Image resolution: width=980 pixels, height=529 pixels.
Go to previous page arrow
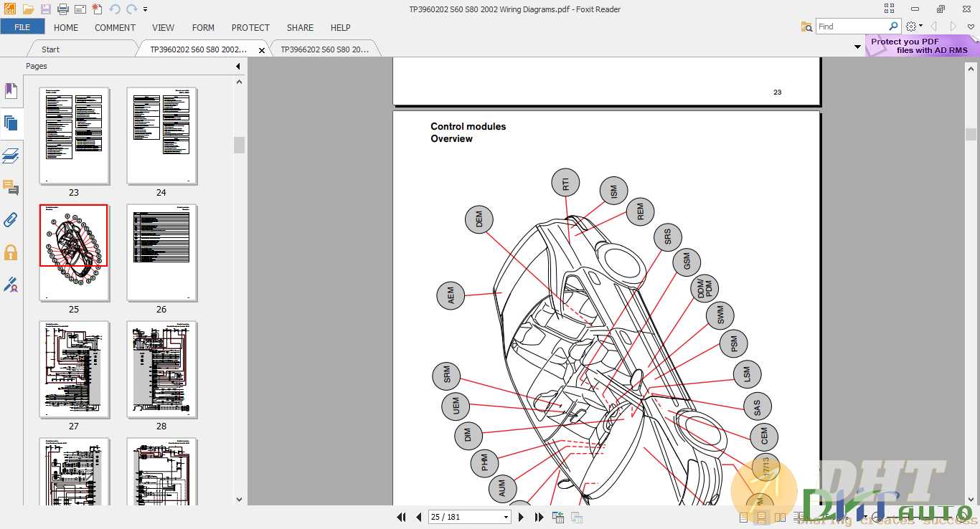tap(420, 517)
